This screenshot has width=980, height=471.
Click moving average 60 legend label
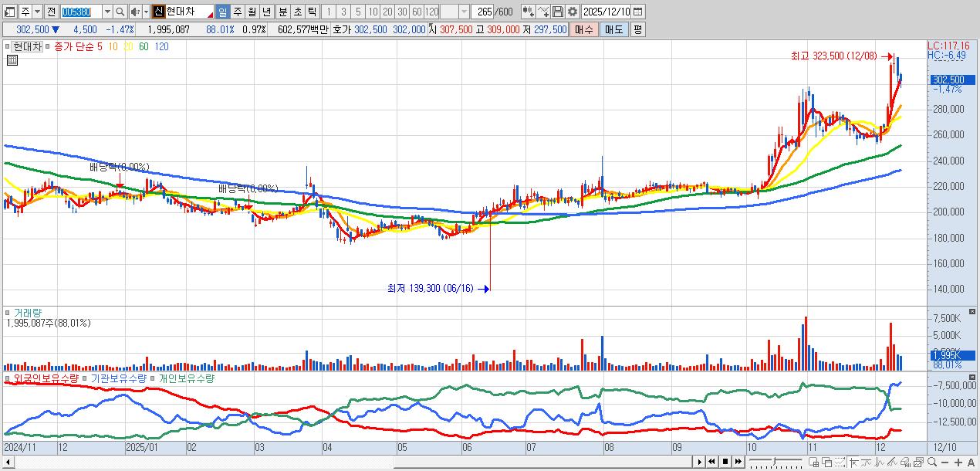(x=144, y=47)
